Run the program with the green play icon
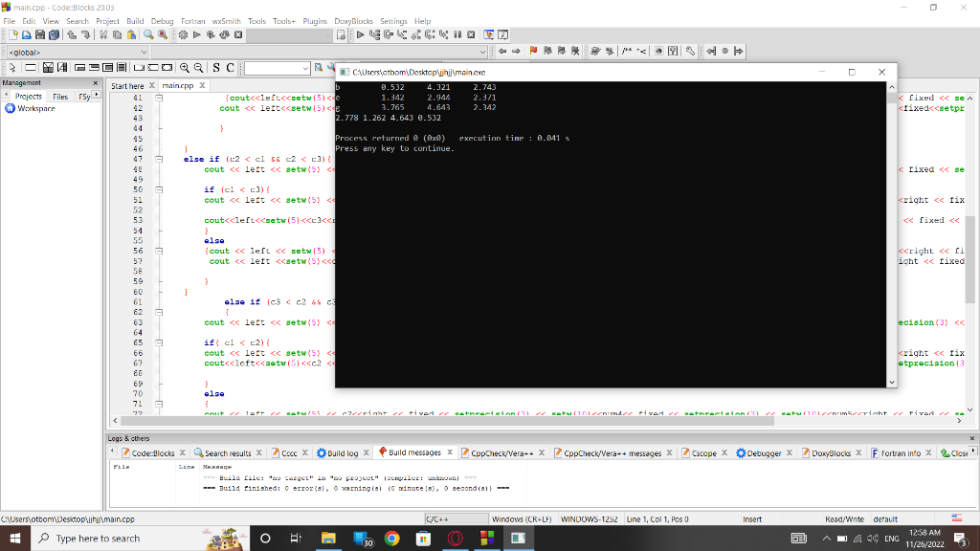 tap(195, 34)
